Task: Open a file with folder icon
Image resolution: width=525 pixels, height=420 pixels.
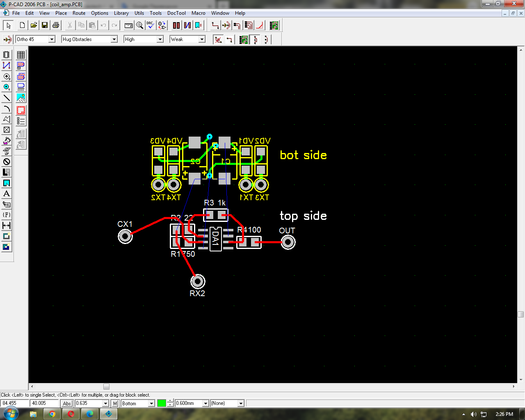Action: coord(34,25)
